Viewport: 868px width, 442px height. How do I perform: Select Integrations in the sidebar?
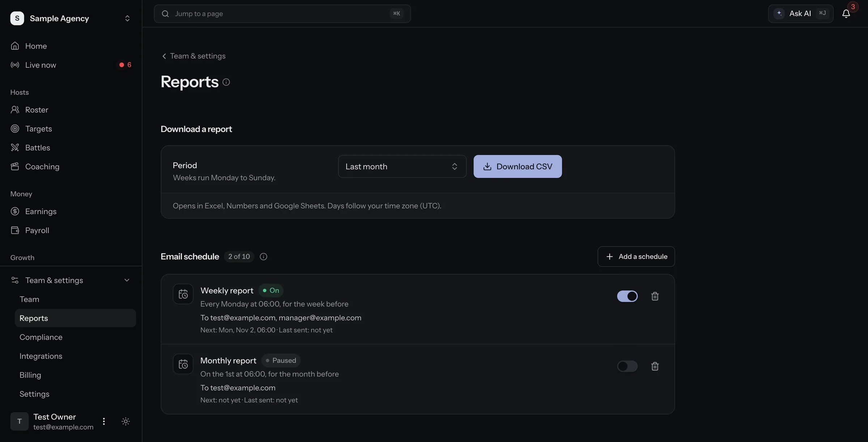[x=75, y=356]
